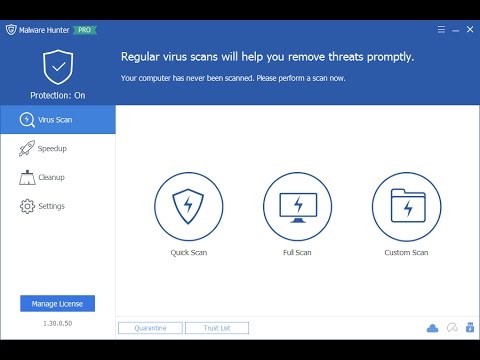Open the Quarantine list
480x360 pixels.
[x=150, y=328]
